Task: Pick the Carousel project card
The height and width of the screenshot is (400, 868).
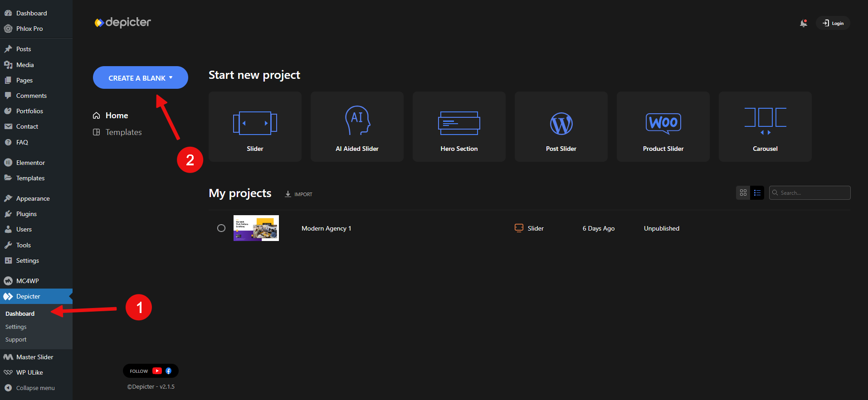Action: pyautogui.click(x=765, y=126)
